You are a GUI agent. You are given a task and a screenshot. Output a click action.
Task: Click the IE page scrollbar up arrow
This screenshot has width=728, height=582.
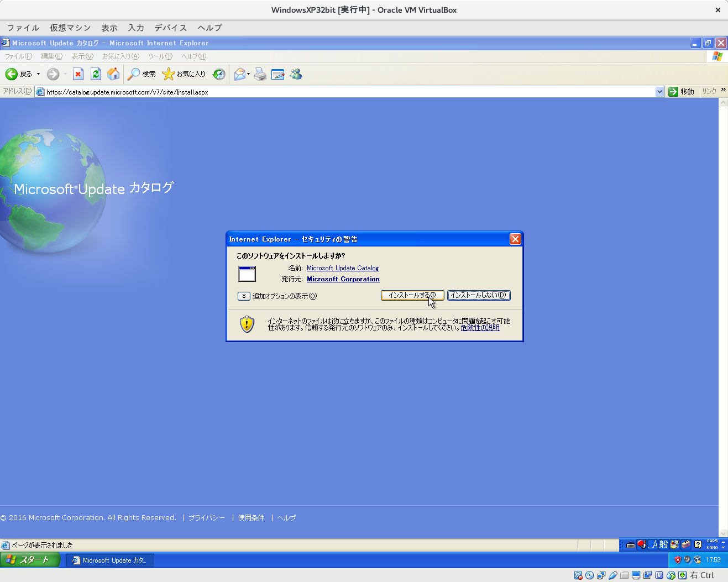point(723,102)
